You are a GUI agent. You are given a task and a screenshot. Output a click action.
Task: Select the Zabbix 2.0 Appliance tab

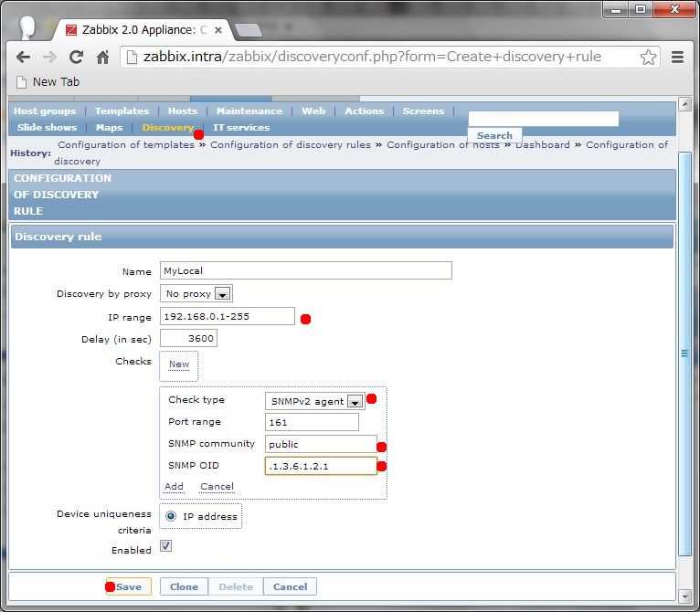click(143, 30)
